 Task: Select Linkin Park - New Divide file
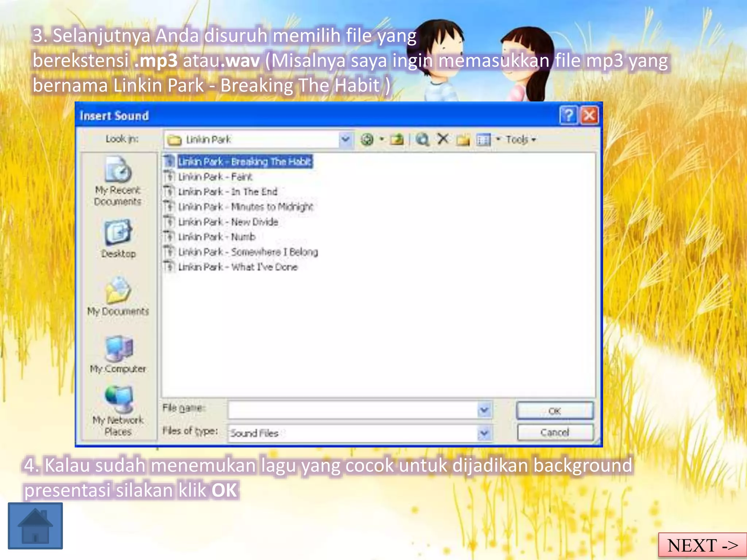pyautogui.click(x=228, y=222)
